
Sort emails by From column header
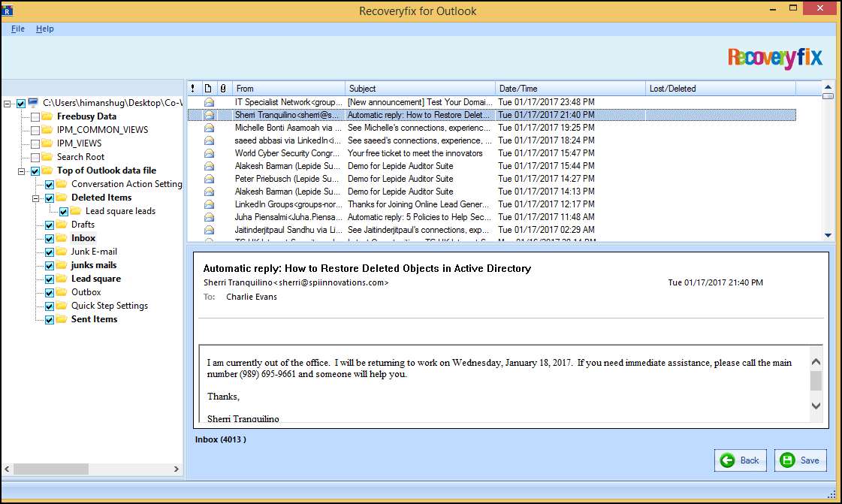click(x=288, y=89)
